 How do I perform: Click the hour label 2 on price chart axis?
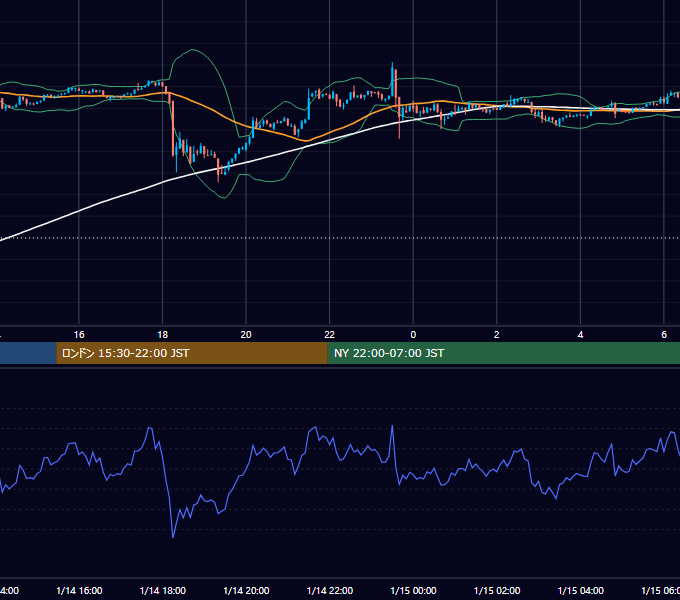pyautogui.click(x=497, y=335)
